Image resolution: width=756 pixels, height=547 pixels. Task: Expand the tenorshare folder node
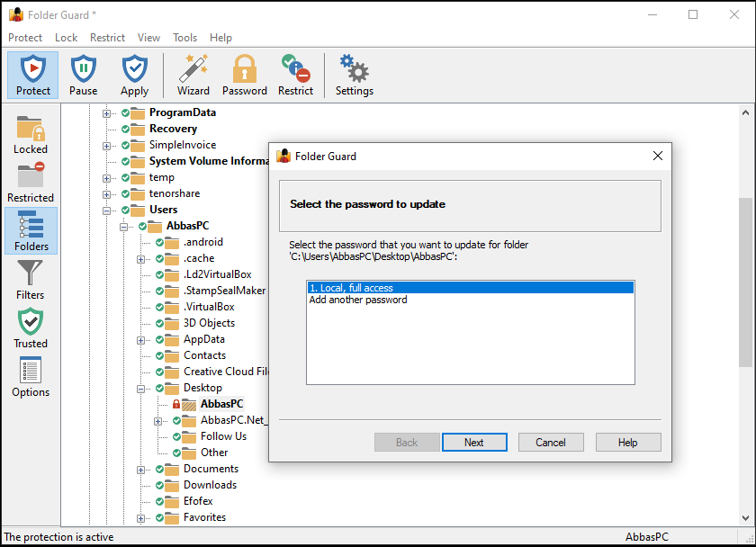pos(106,194)
